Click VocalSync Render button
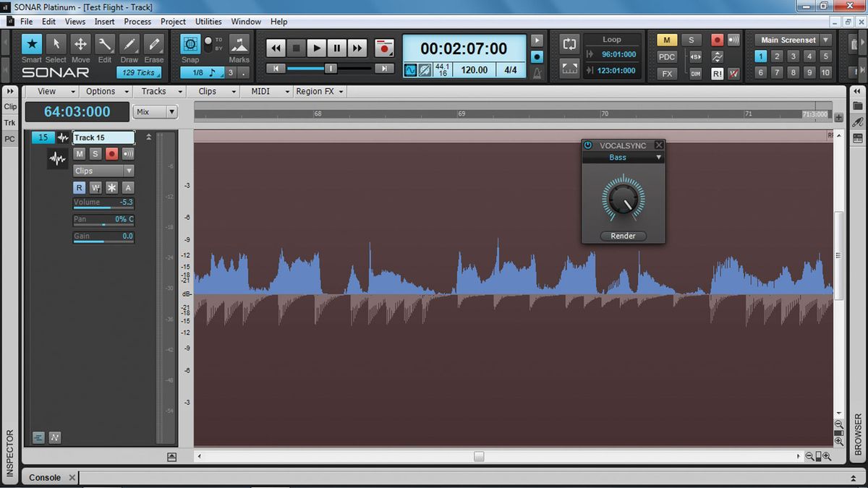868x488 pixels. click(623, 236)
